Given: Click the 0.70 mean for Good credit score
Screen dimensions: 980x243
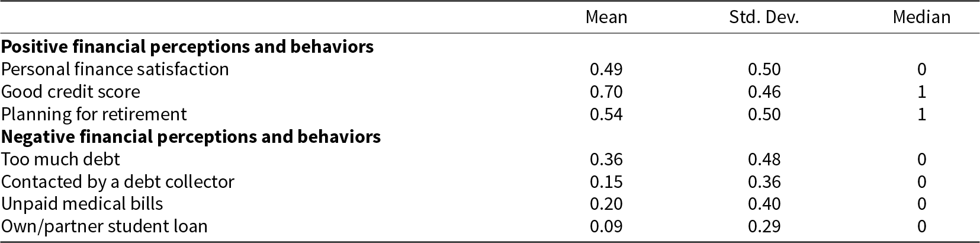Looking at the screenshot, I should pyautogui.click(x=606, y=92).
